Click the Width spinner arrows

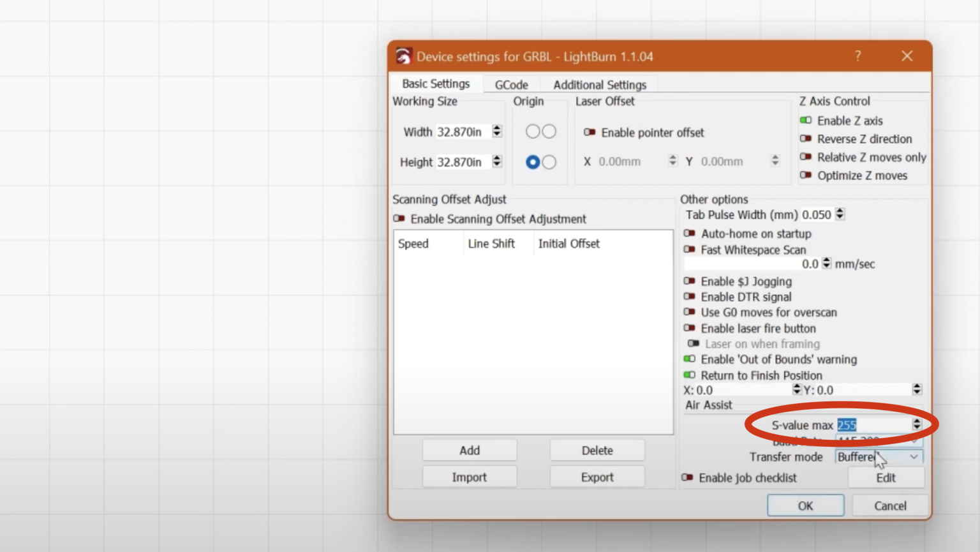pyautogui.click(x=497, y=131)
